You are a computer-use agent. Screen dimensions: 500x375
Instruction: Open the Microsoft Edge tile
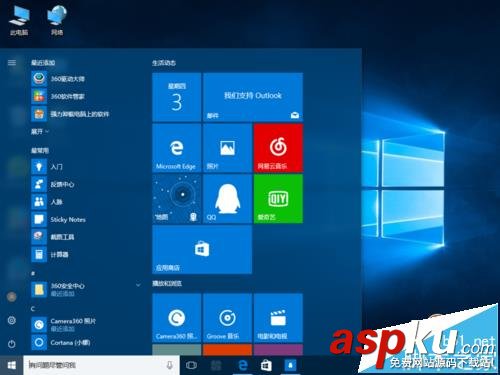177,148
